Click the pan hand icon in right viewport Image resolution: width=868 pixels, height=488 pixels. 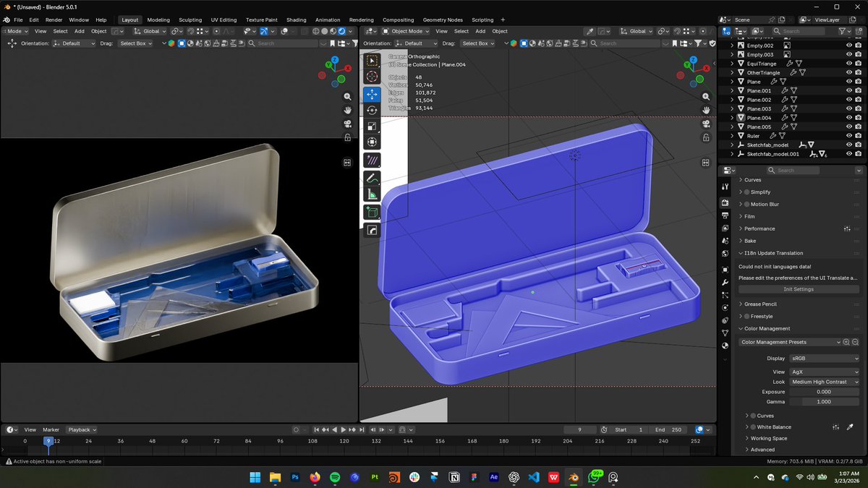pyautogui.click(x=706, y=110)
